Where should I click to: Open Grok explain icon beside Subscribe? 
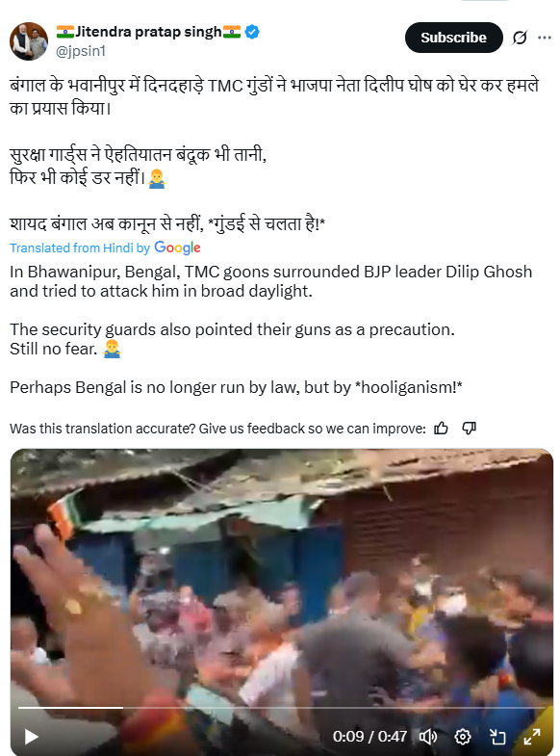click(x=520, y=38)
